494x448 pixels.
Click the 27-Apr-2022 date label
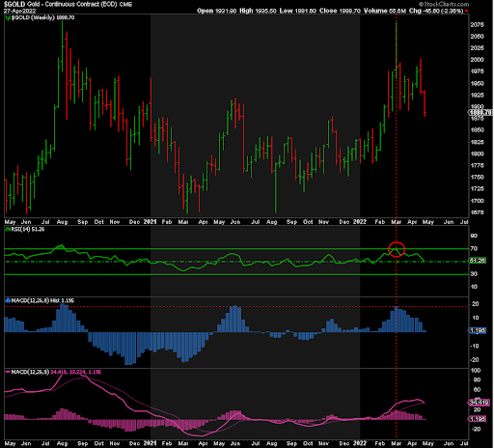coord(19,11)
